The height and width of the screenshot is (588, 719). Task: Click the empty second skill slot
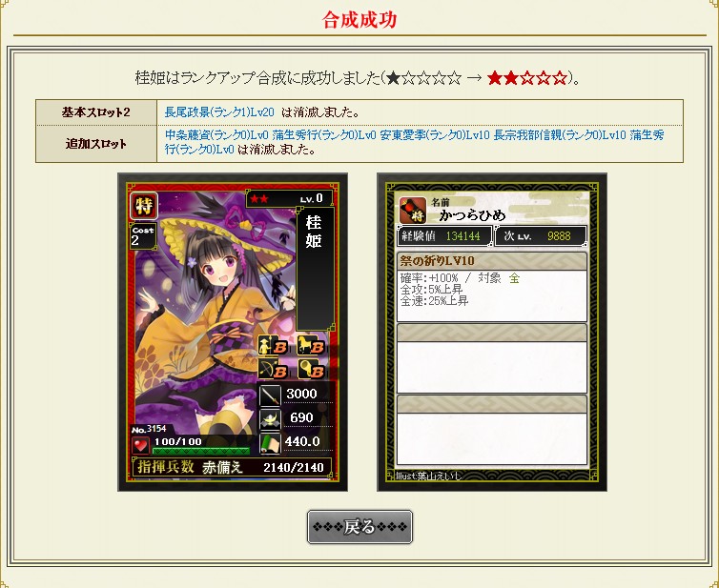pyautogui.click(x=491, y=358)
